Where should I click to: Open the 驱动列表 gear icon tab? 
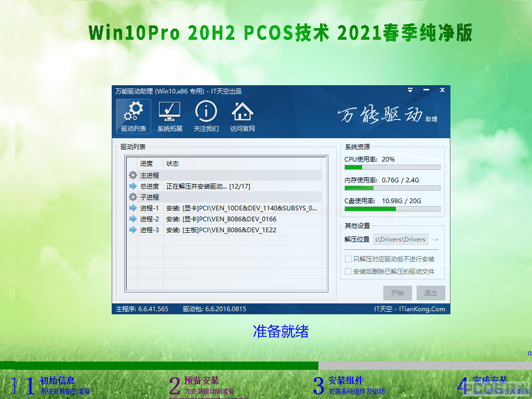pos(134,116)
